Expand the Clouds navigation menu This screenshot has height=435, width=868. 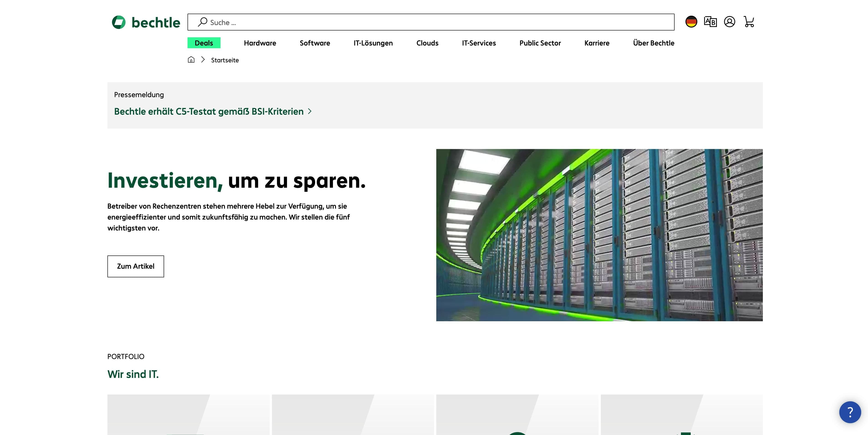(x=427, y=43)
